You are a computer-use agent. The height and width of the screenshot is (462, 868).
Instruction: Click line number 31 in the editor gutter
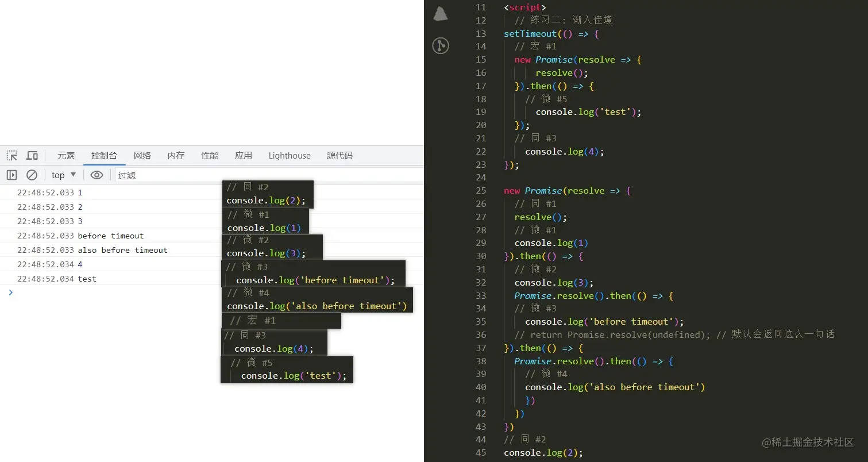(481, 269)
